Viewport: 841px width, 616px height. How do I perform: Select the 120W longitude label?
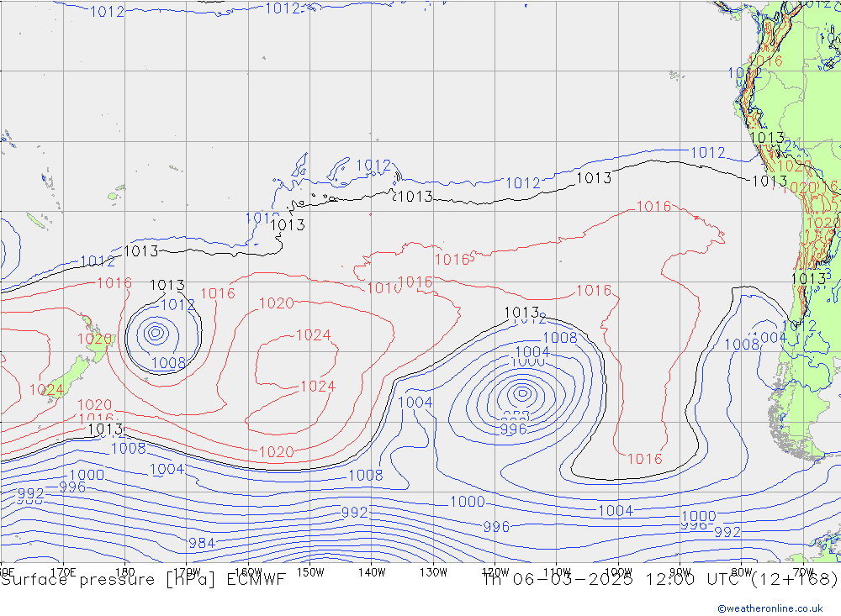495,572
